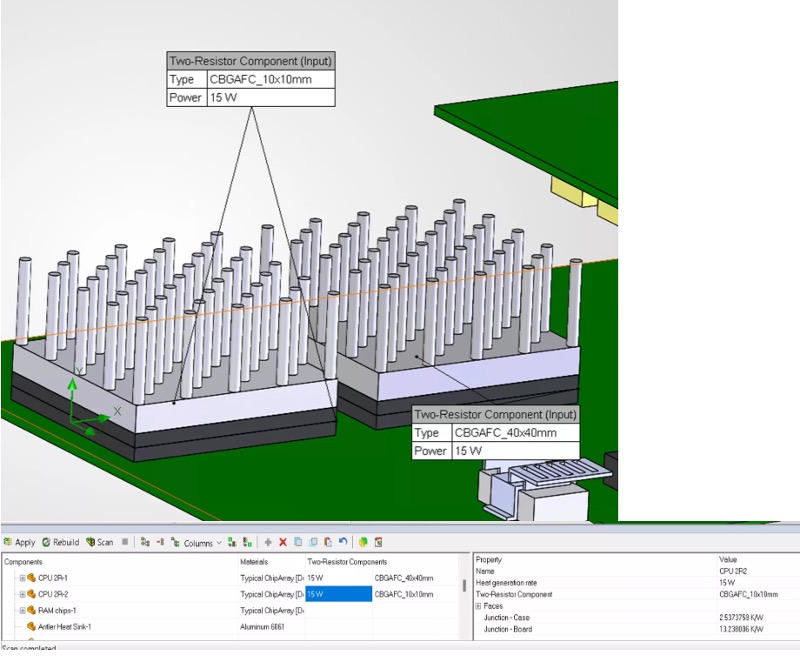Click the Rebuild button
The image size is (800, 656).
click(x=61, y=542)
